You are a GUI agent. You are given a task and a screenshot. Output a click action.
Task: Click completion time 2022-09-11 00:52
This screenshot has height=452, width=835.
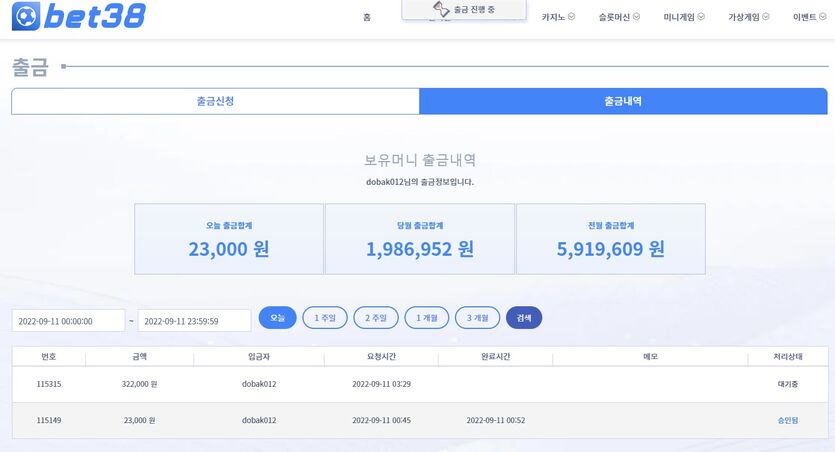tap(496, 420)
